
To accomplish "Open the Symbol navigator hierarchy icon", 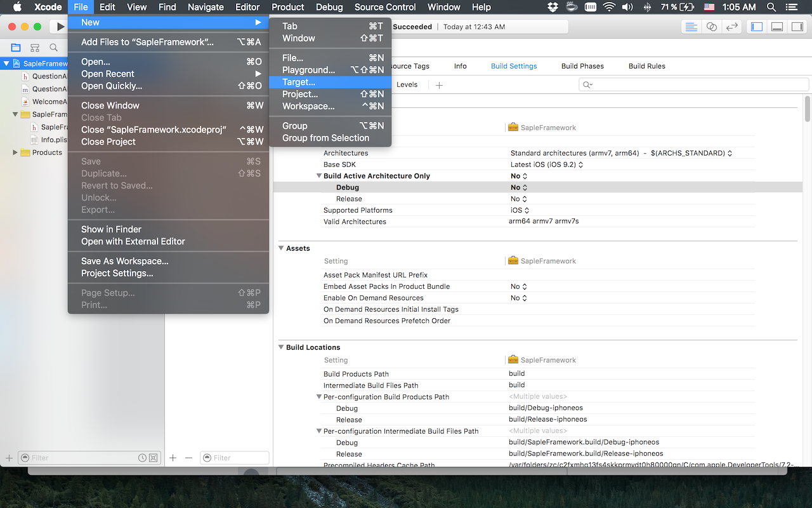I will point(35,48).
